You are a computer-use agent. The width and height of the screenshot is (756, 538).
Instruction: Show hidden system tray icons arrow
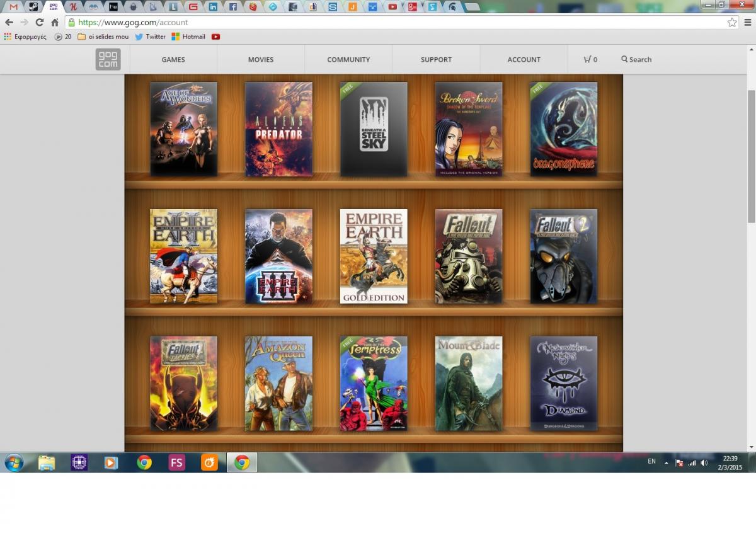click(x=667, y=462)
